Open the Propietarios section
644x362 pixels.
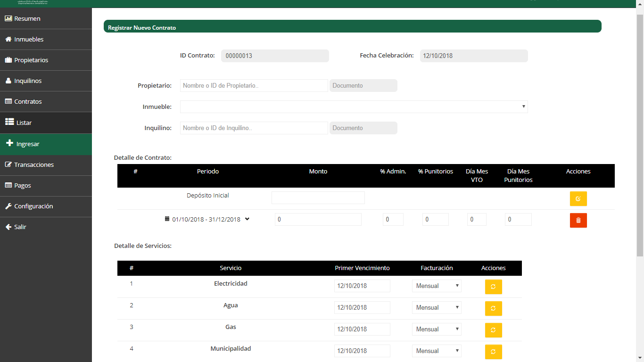point(31,60)
